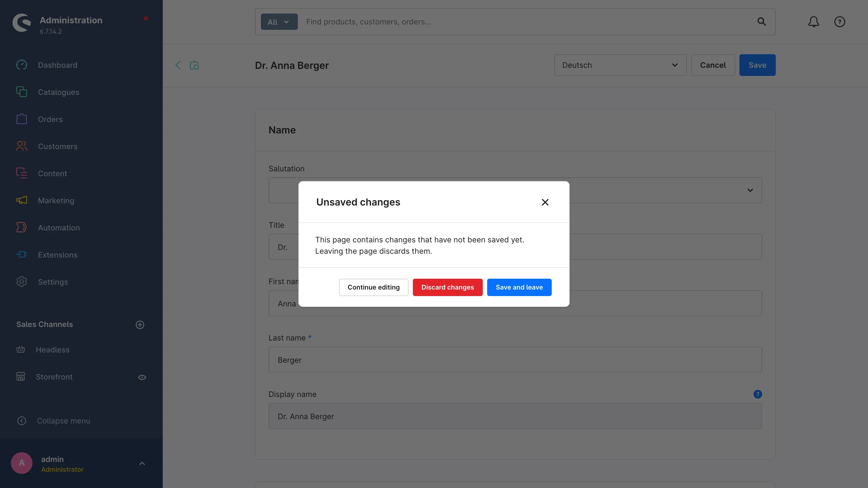Screen dimensions: 868x488
Task: Click Save and leave button
Action: [519, 287]
